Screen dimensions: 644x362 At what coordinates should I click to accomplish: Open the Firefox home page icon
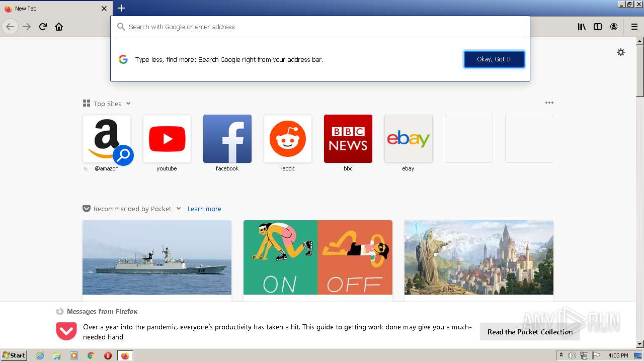pos(59,27)
